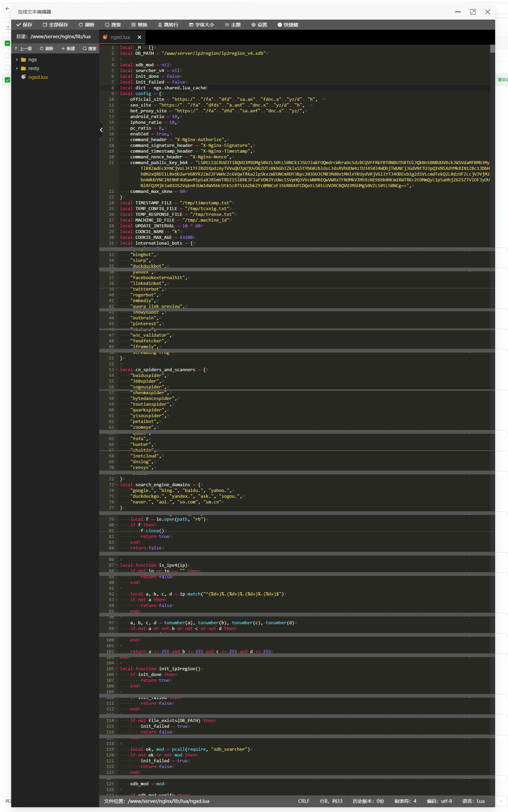
Task: Click the 制表符: 4 tab size setting
Action: click(405, 801)
